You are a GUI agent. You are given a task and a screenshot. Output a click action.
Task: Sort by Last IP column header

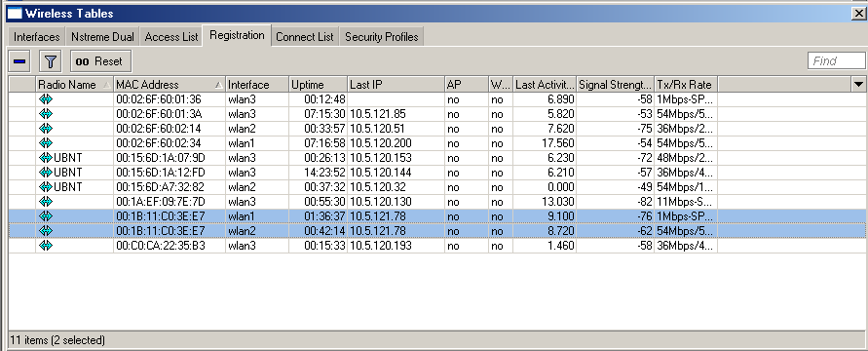pyautogui.click(x=396, y=85)
